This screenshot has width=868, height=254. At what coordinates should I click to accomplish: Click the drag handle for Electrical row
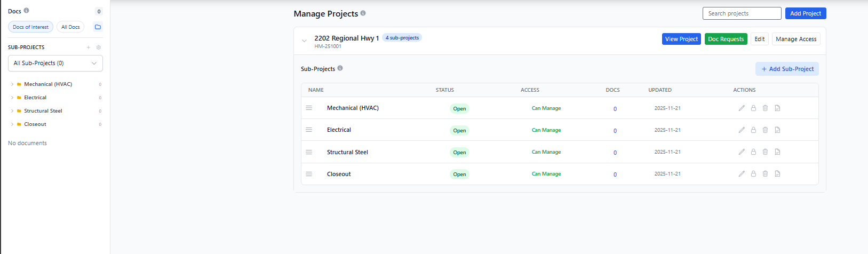click(x=309, y=130)
